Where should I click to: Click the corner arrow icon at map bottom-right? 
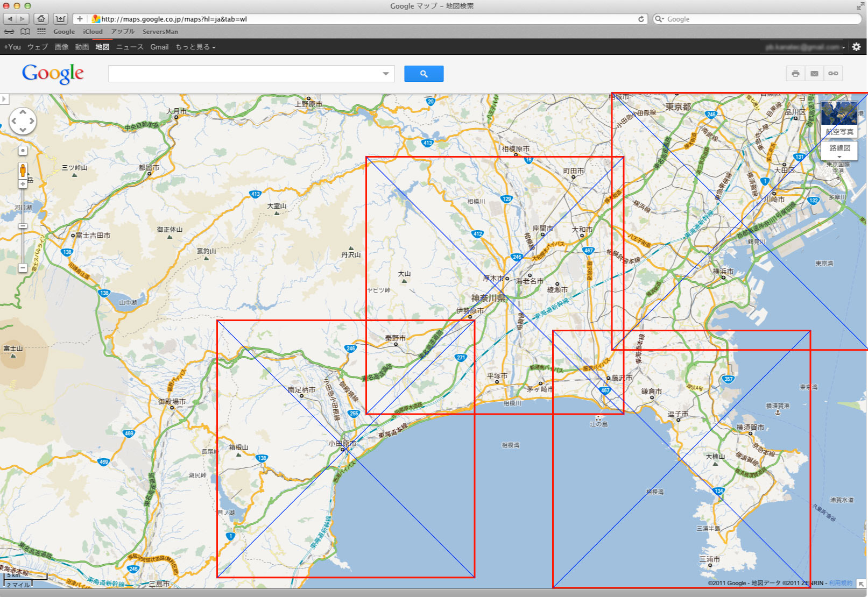[x=861, y=584]
